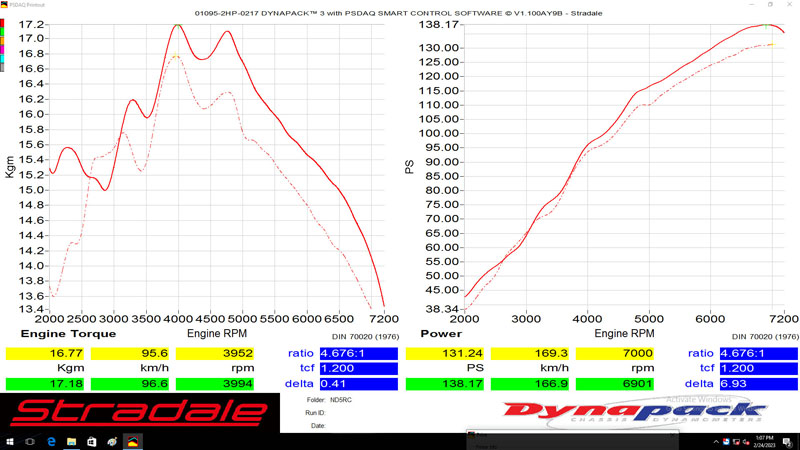800x450 pixels.
Task: Click the yellow 169.3 km/h cell
Action: point(530,354)
